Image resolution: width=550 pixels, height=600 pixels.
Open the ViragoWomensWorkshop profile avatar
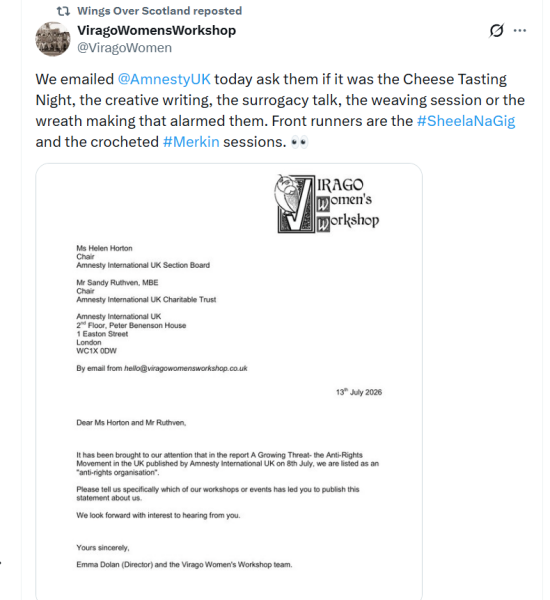(x=53, y=39)
